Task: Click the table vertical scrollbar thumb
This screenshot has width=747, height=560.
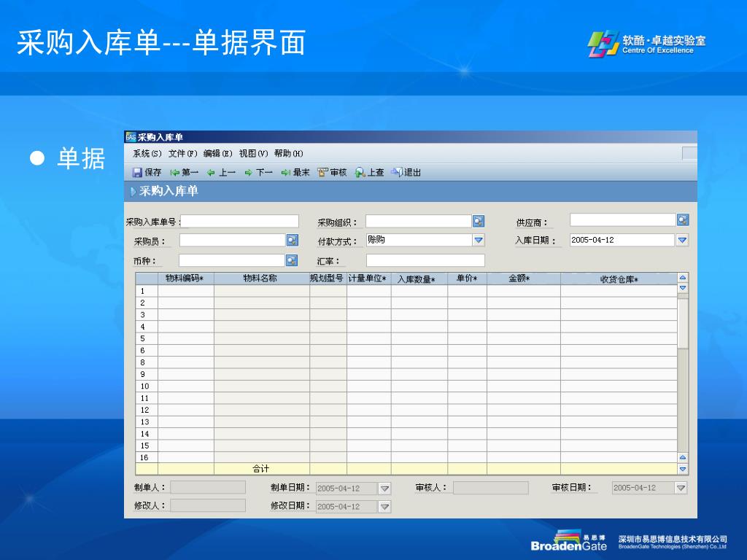Action: (x=683, y=323)
